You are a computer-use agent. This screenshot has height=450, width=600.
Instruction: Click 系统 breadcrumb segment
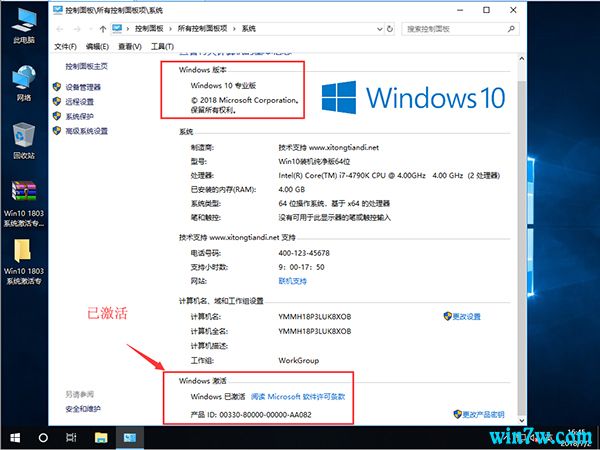point(249,29)
